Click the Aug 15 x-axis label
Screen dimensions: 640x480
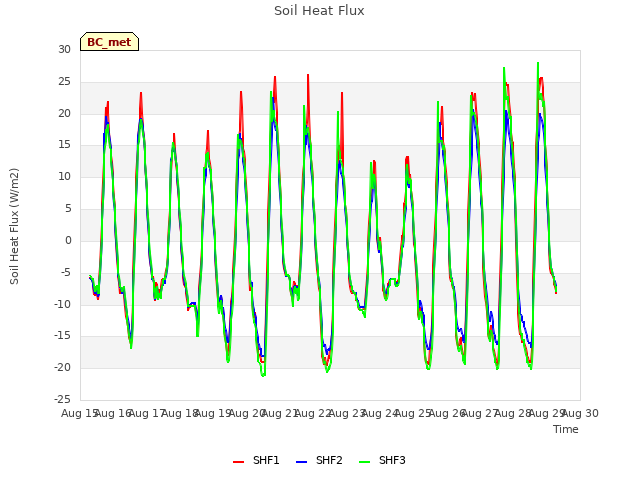79,413
